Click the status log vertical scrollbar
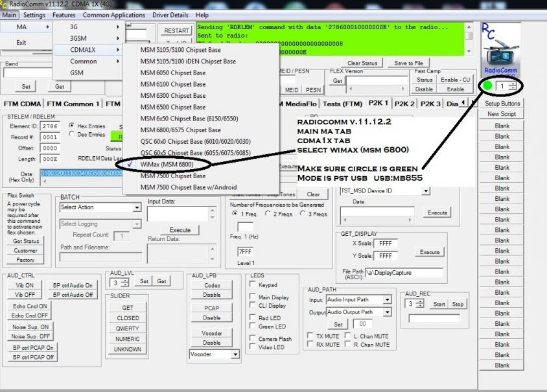 point(469,39)
